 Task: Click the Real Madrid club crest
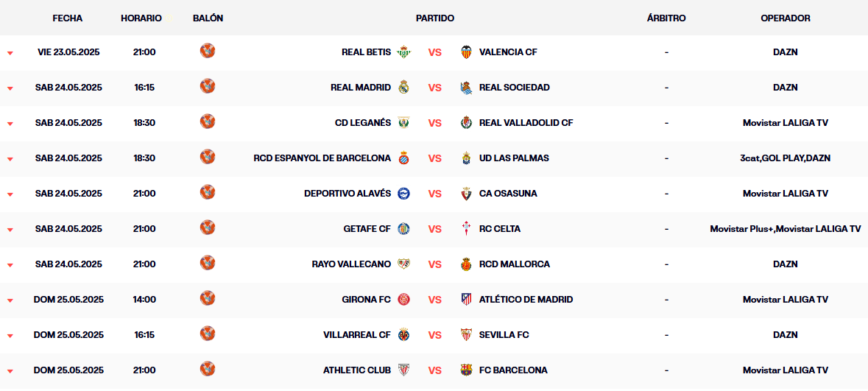point(403,88)
